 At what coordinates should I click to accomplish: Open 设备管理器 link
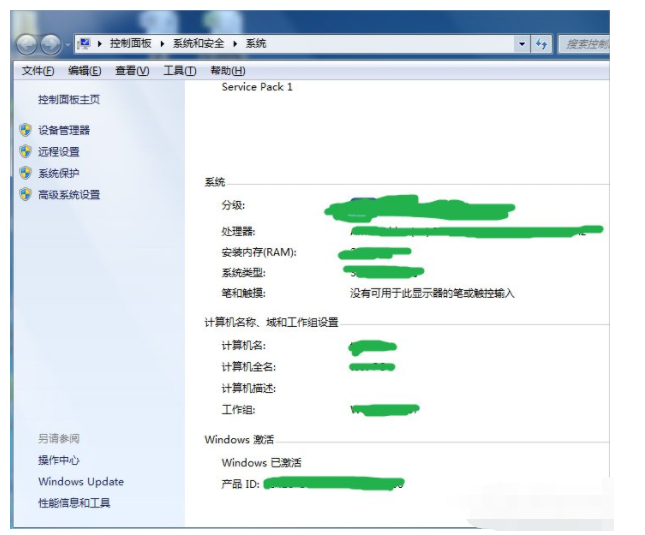(64, 130)
